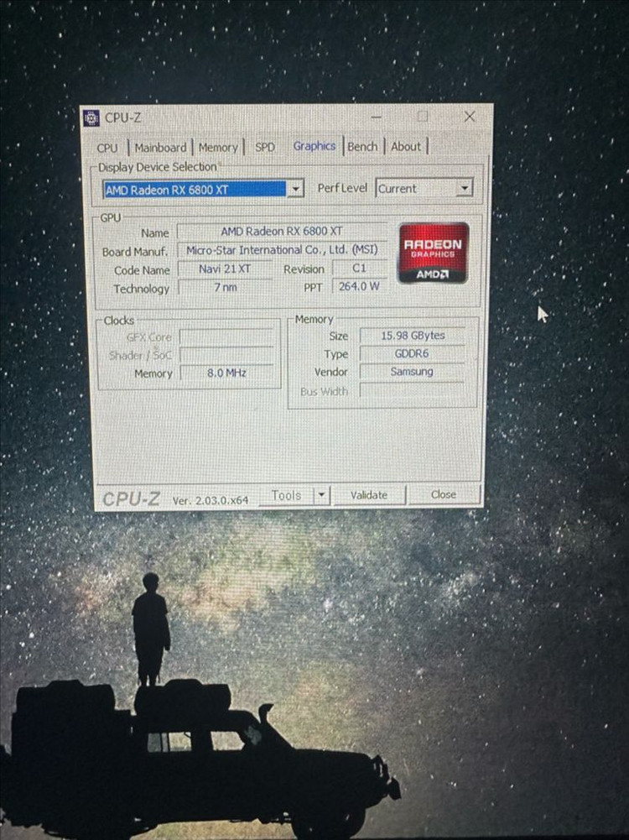Switch to the Bench tab
Viewport: 629px width, 840px height.
tap(362, 146)
